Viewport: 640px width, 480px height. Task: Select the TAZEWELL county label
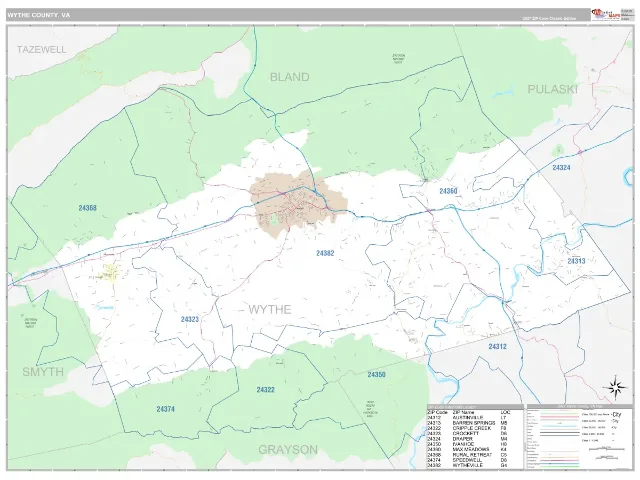coord(41,49)
